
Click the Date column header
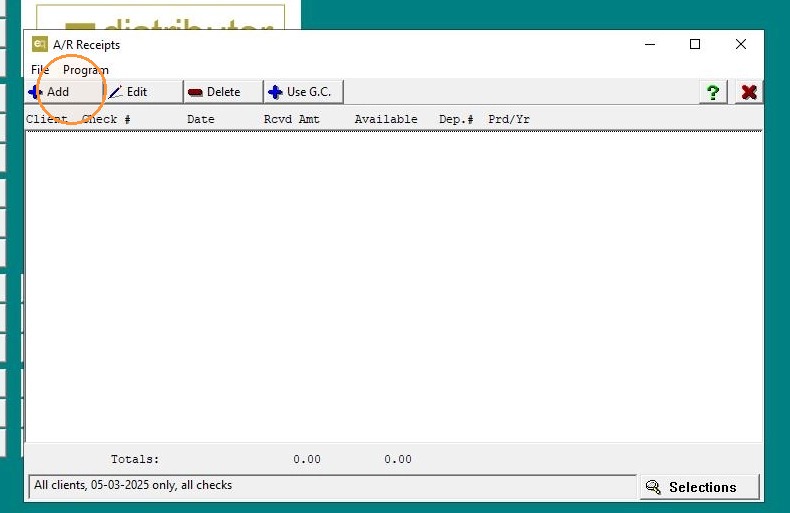pos(201,119)
